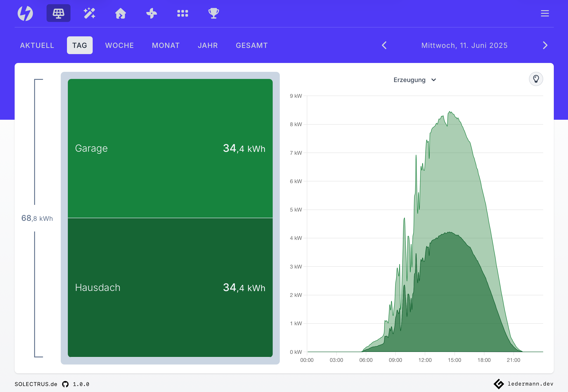Open the SOLECTRUS.de footer link

pos(36,384)
